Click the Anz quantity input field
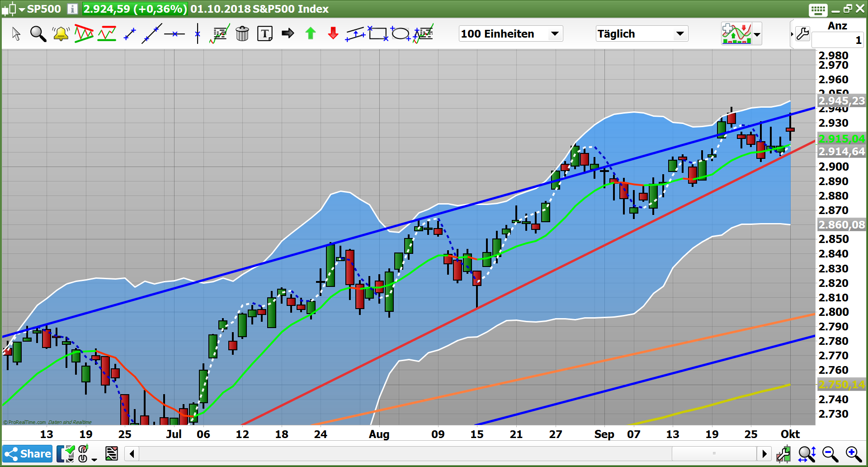Image resolution: width=868 pixels, height=467 pixels. (837, 40)
